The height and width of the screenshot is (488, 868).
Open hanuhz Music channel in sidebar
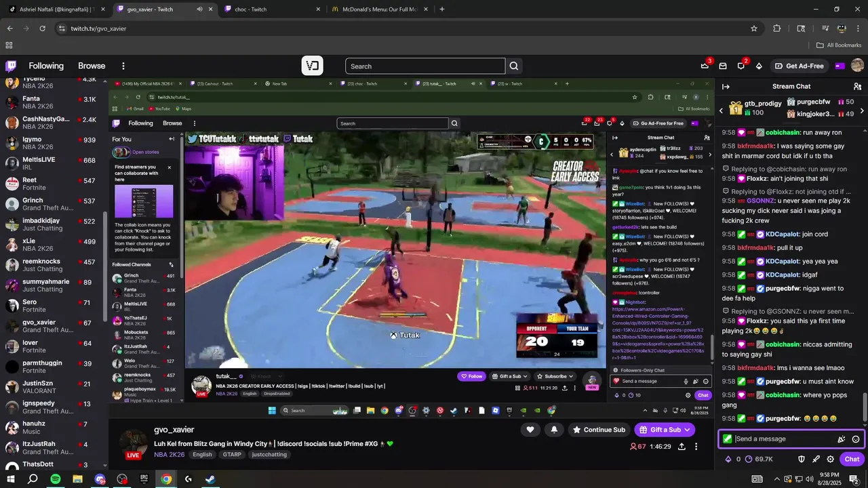click(x=52, y=428)
